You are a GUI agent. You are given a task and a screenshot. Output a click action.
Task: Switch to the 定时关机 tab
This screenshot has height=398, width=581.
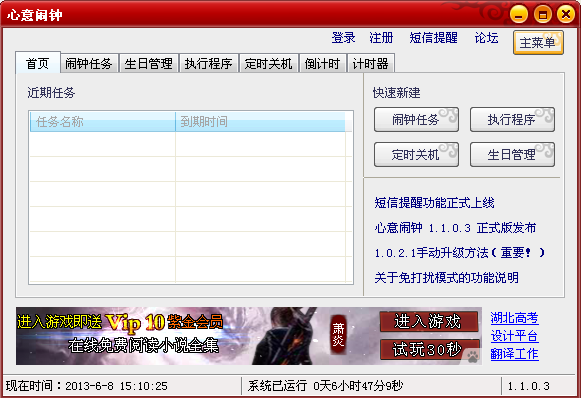269,63
